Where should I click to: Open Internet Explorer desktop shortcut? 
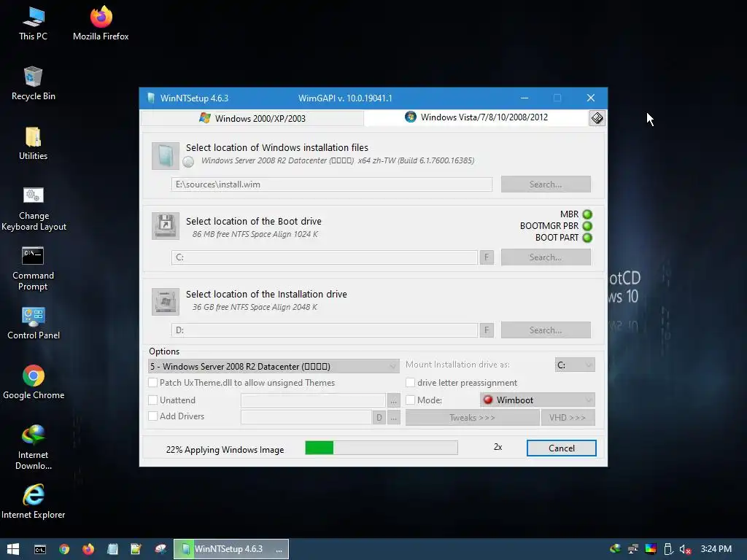pos(34,502)
